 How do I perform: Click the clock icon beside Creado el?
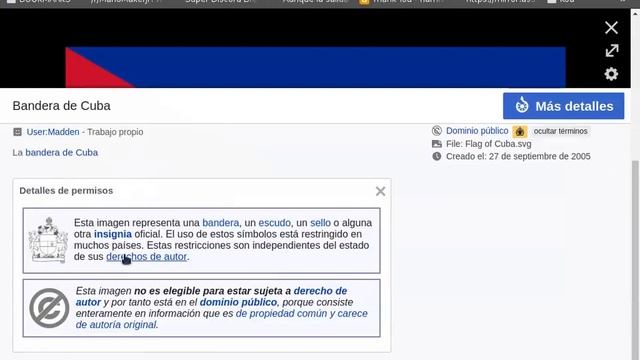pyautogui.click(x=437, y=156)
